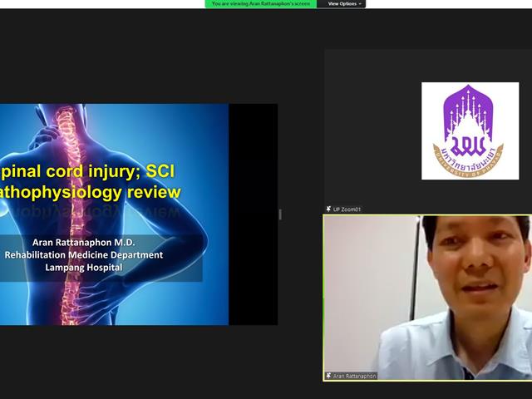Image resolution: width=532 pixels, height=399 pixels.
Task: Click Lampang Hospital text on slide
Action: (83, 268)
